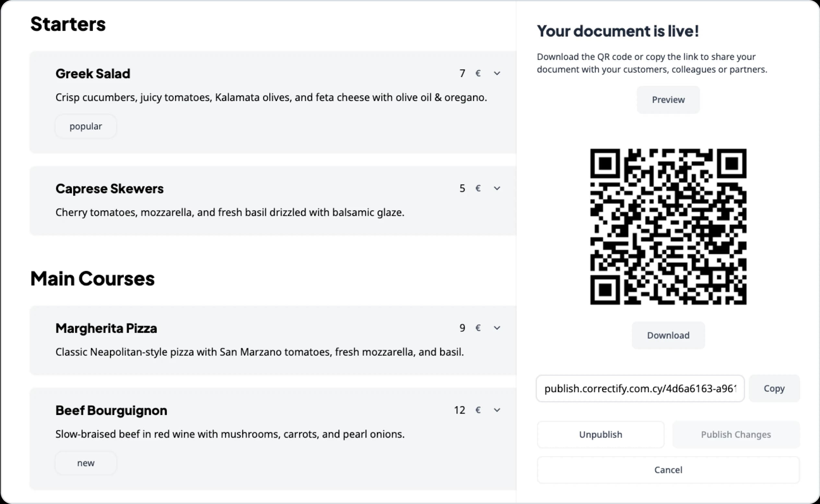
Task: Click the Margherita Pizza title
Action: (106, 328)
